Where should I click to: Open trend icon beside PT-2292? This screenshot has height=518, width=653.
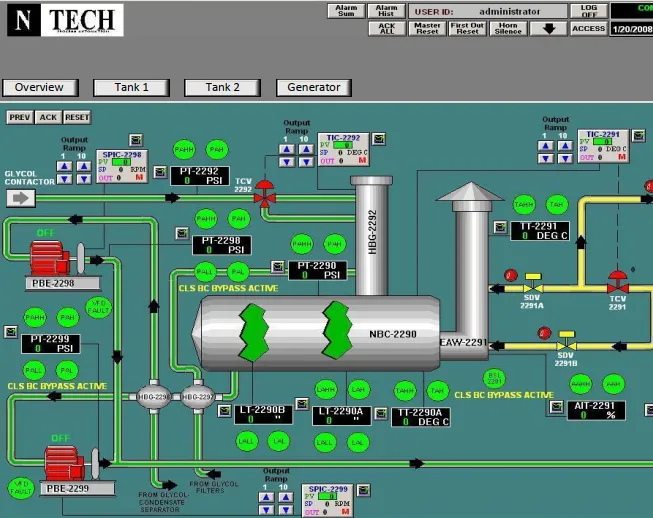click(x=158, y=173)
